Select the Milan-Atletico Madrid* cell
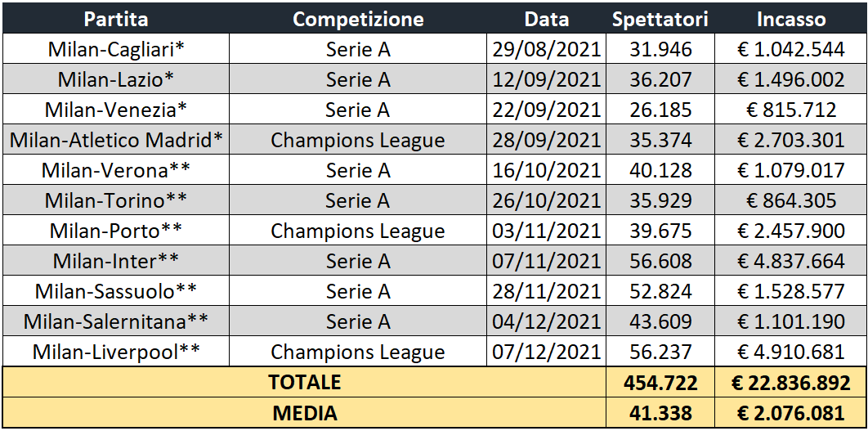This screenshot has height=431, width=868. coord(116,140)
